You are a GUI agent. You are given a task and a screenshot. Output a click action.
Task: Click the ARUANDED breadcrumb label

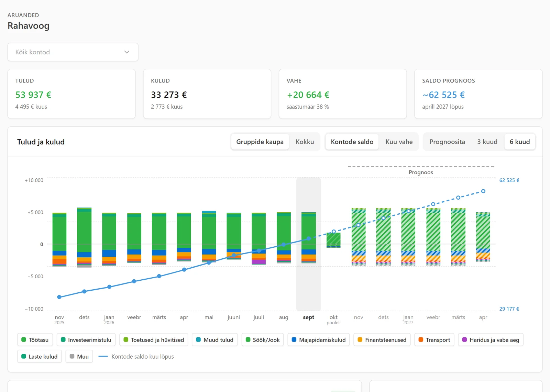tap(23, 15)
